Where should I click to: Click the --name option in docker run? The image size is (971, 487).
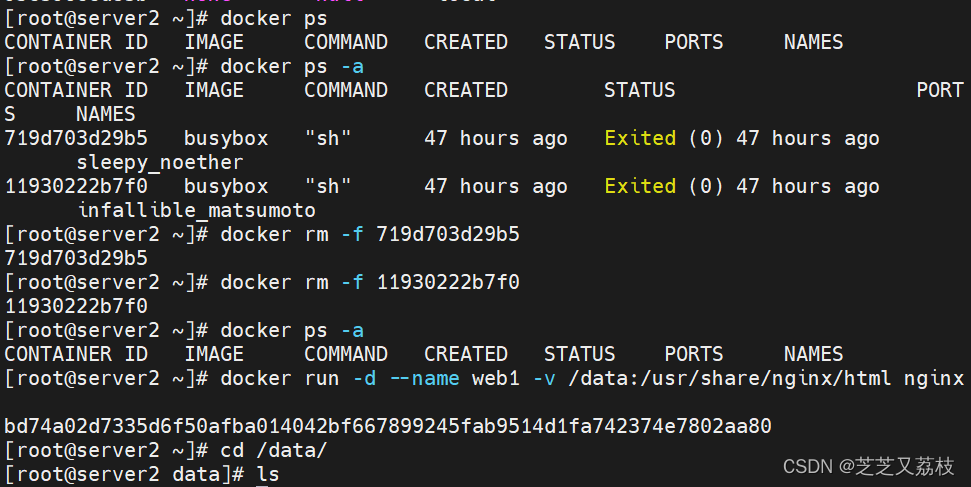pyautogui.click(x=424, y=379)
